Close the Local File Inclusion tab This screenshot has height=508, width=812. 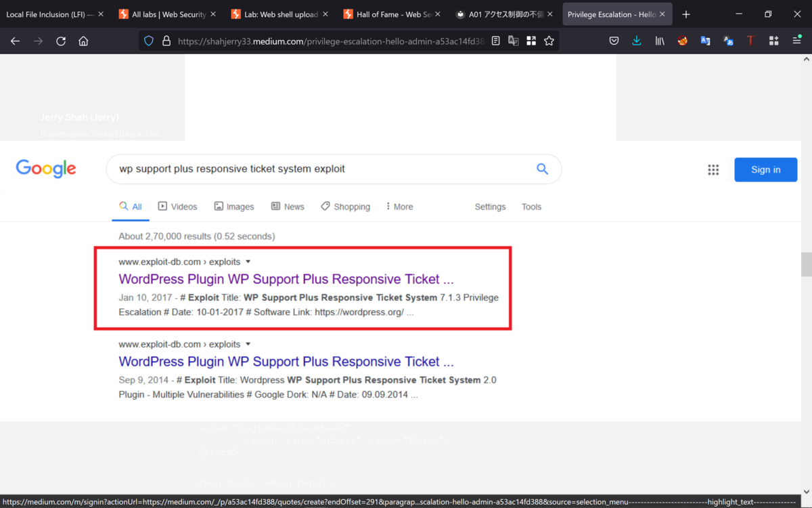pos(100,14)
